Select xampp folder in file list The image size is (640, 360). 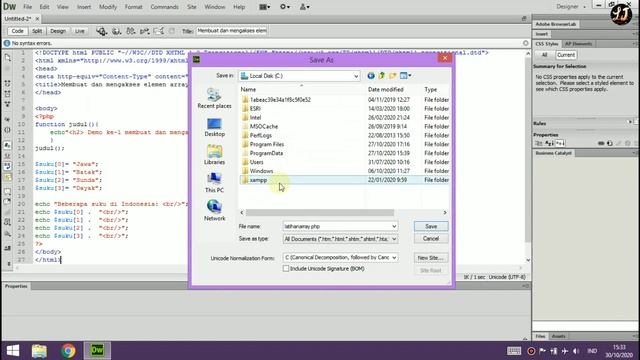344,180
